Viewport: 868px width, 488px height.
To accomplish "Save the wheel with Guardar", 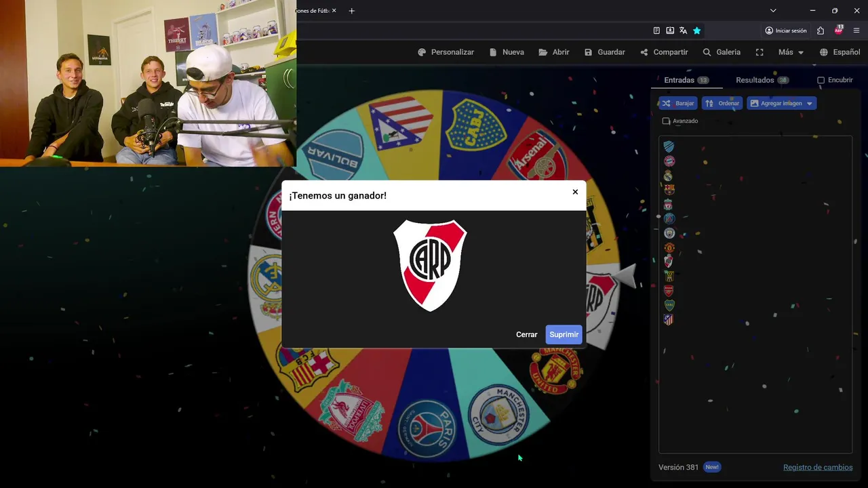I will coord(605,52).
